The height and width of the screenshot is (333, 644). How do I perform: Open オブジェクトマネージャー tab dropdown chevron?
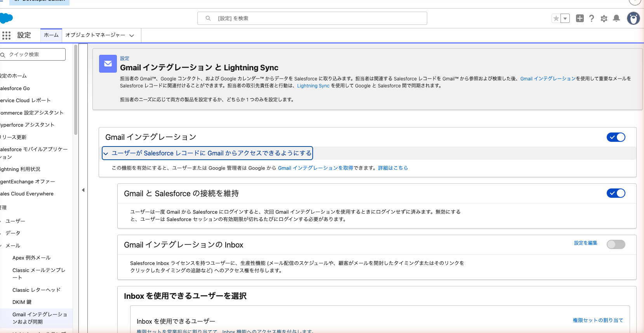[132, 35]
